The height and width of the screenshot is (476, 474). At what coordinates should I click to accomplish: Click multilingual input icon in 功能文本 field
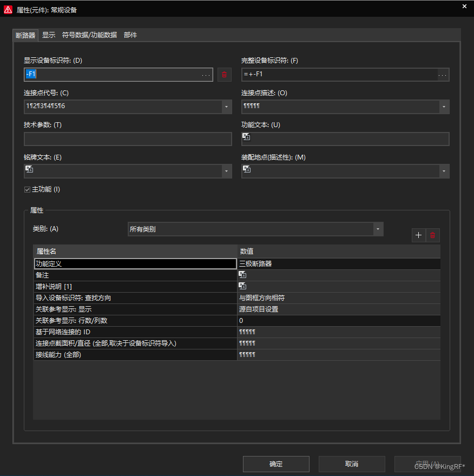pyautogui.click(x=246, y=136)
